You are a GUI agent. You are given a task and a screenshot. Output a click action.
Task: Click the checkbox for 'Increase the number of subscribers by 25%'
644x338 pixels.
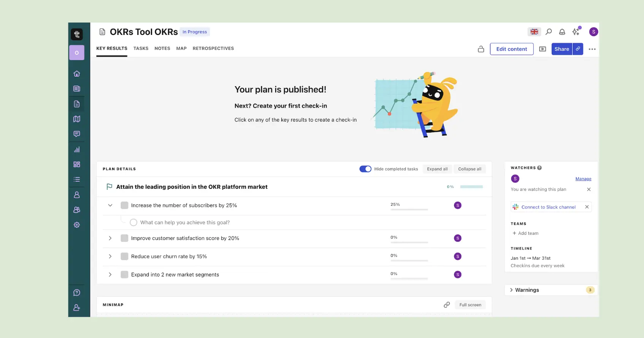pyautogui.click(x=124, y=205)
